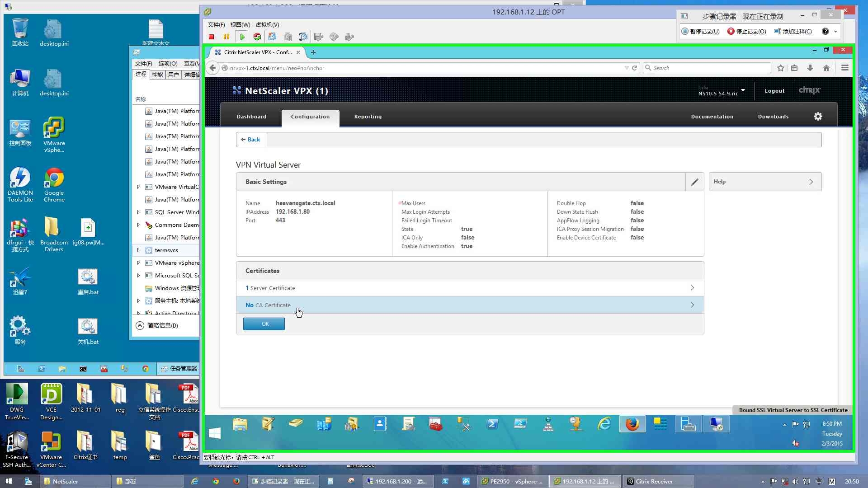Open the Downloads link
The height and width of the screenshot is (488, 868).
point(773,117)
